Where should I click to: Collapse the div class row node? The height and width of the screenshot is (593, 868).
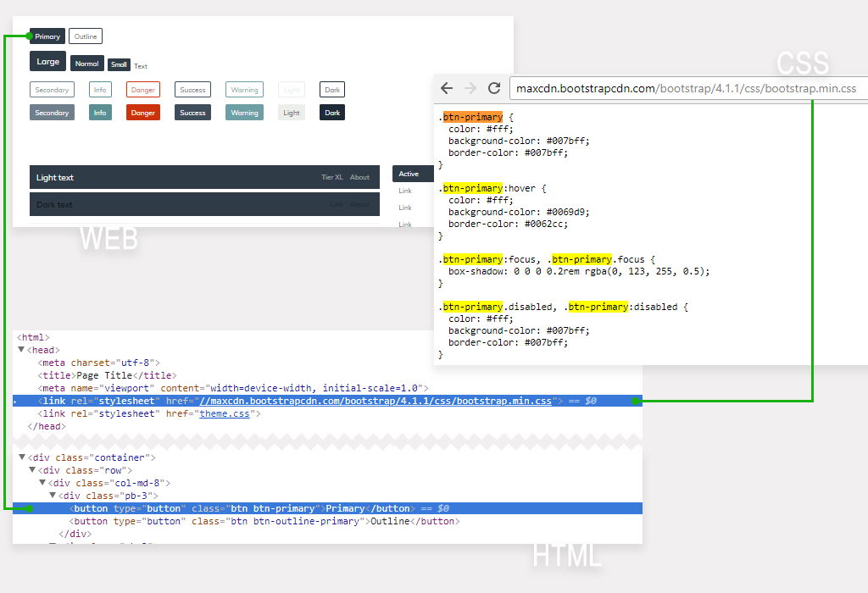[31, 469]
